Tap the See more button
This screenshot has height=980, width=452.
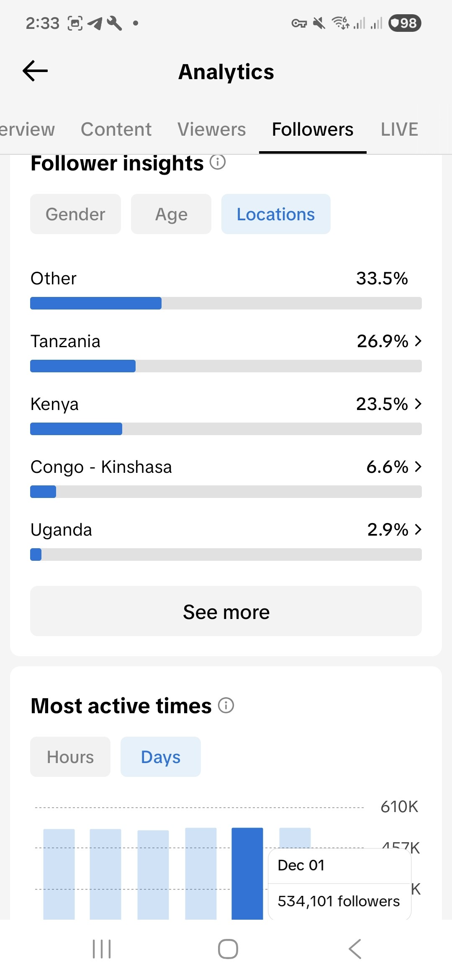pyautogui.click(x=226, y=611)
